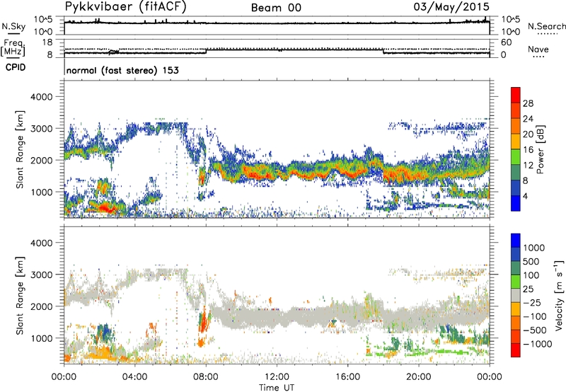Click the '4' label on Power colorbar

pyautogui.click(x=526, y=197)
